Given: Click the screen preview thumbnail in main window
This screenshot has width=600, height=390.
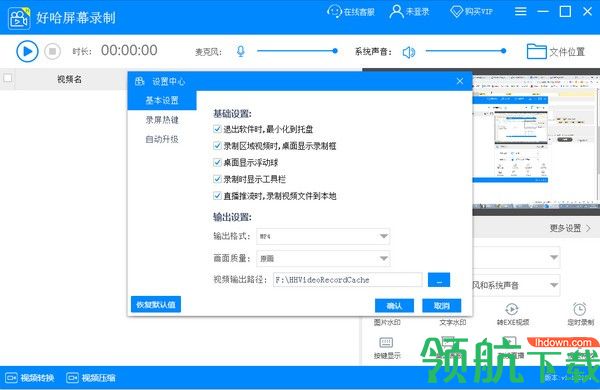Looking at the screenshot, I should (x=536, y=142).
